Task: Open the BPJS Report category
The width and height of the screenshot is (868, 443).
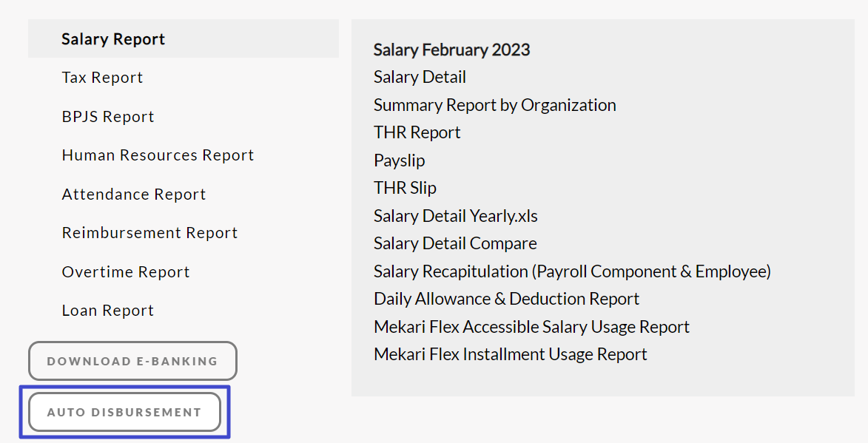Action: (x=108, y=117)
